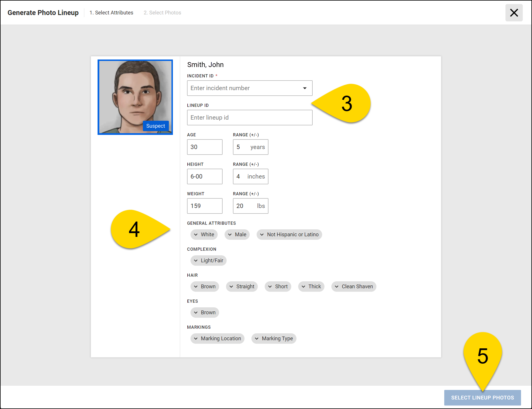
Task: Expand the Male attribute options
Action: [x=237, y=234]
